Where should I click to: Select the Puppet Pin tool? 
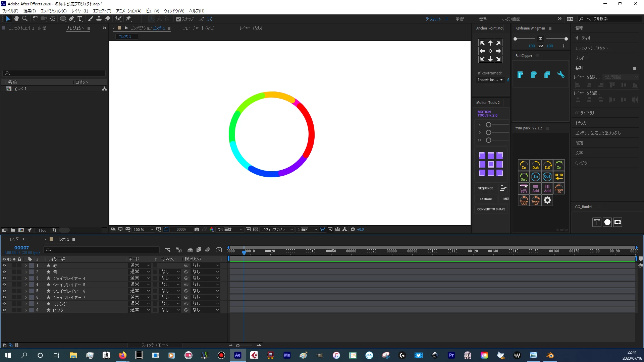point(128,19)
